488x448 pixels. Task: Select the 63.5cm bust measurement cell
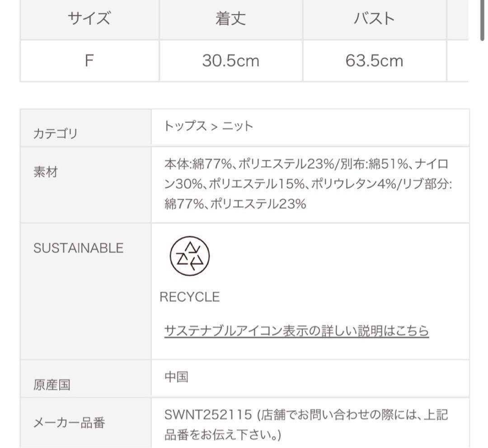(375, 61)
